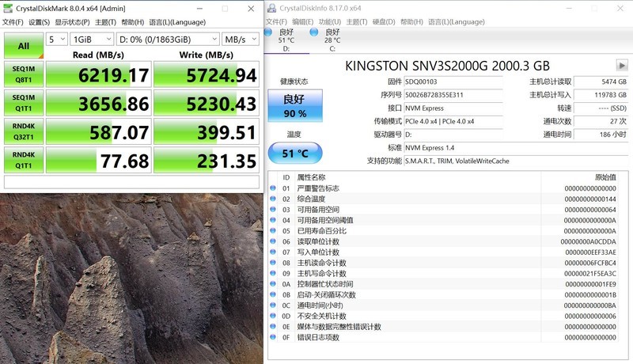Click the transfer mode value PCIe 4.0 x4

[453, 121]
